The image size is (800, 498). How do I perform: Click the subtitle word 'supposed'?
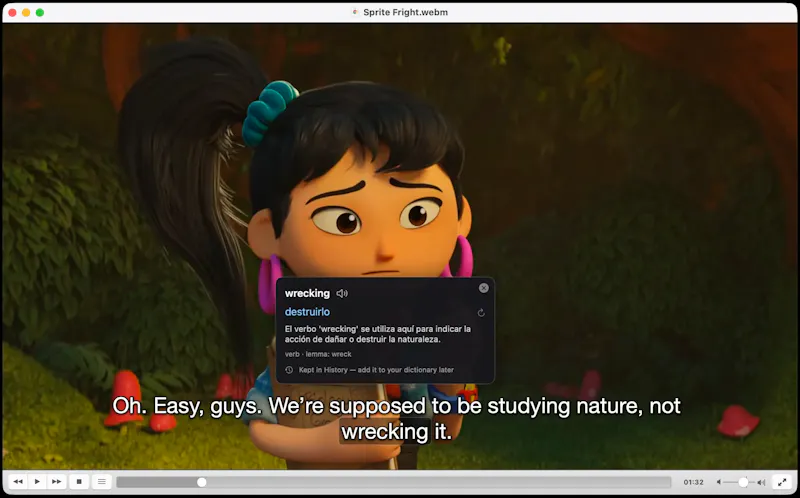click(x=378, y=406)
